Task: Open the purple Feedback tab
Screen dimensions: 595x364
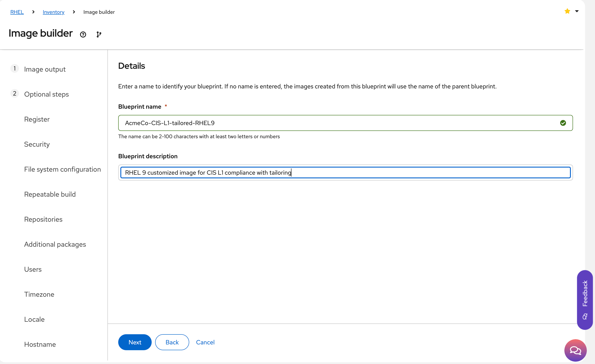Action: (x=585, y=299)
